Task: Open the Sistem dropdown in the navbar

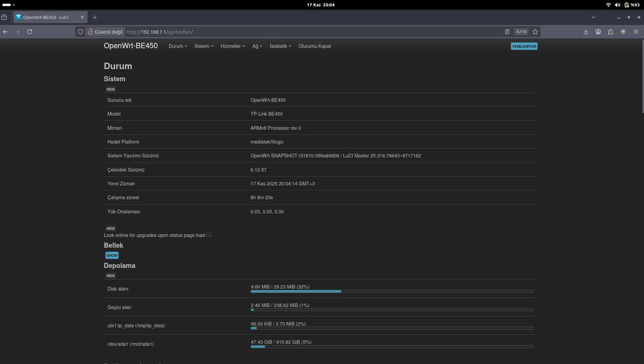Action: (203, 46)
